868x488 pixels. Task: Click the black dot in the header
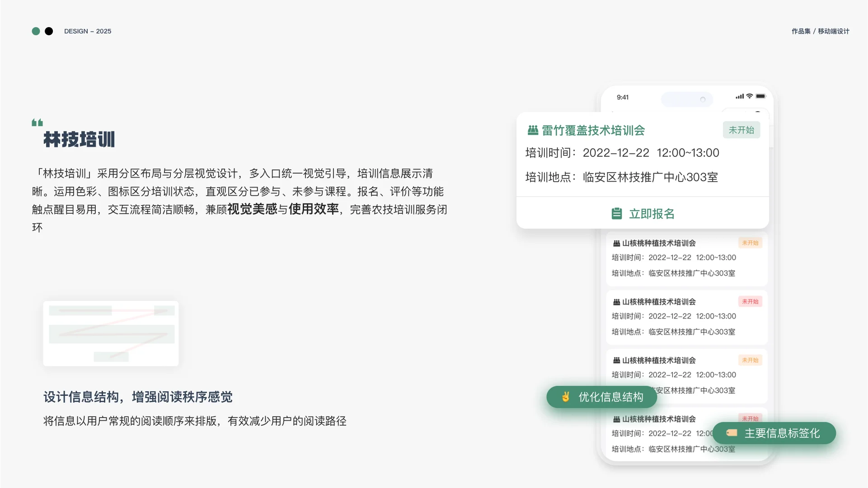49,31
